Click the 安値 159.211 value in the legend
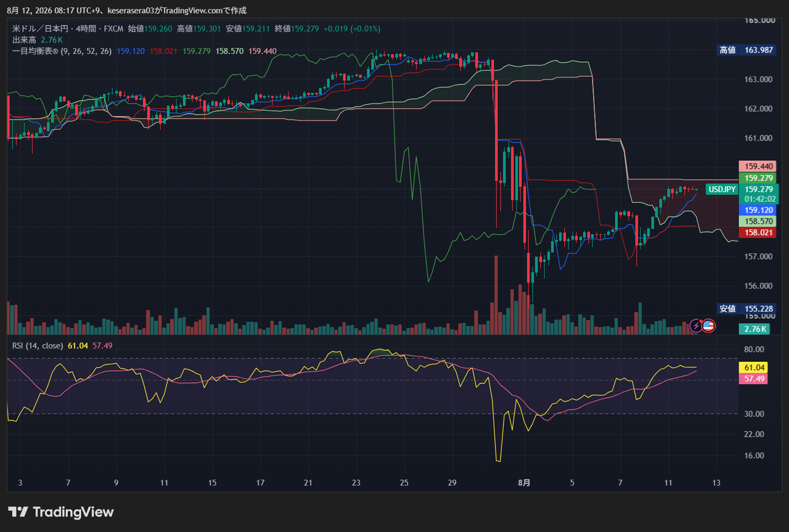 coord(248,28)
